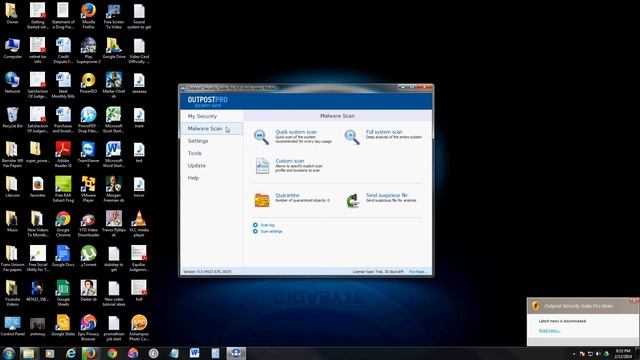The width and height of the screenshot is (640, 360).
Task: Click the Quarantine folder icon
Action: click(x=262, y=200)
